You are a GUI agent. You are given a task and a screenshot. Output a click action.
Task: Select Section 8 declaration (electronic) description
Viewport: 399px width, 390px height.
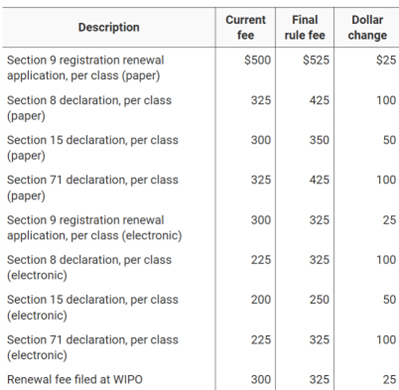pyautogui.click(x=89, y=267)
